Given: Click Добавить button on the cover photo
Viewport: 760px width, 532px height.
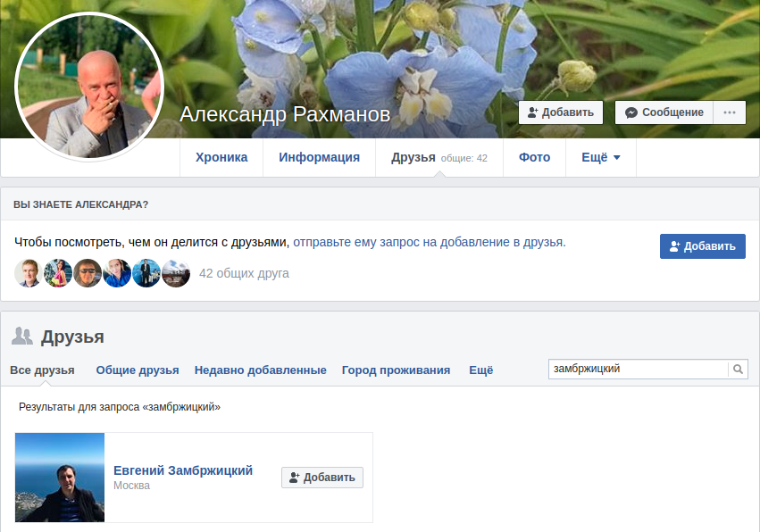Looking at the screenshot, I should pos(560,112).
